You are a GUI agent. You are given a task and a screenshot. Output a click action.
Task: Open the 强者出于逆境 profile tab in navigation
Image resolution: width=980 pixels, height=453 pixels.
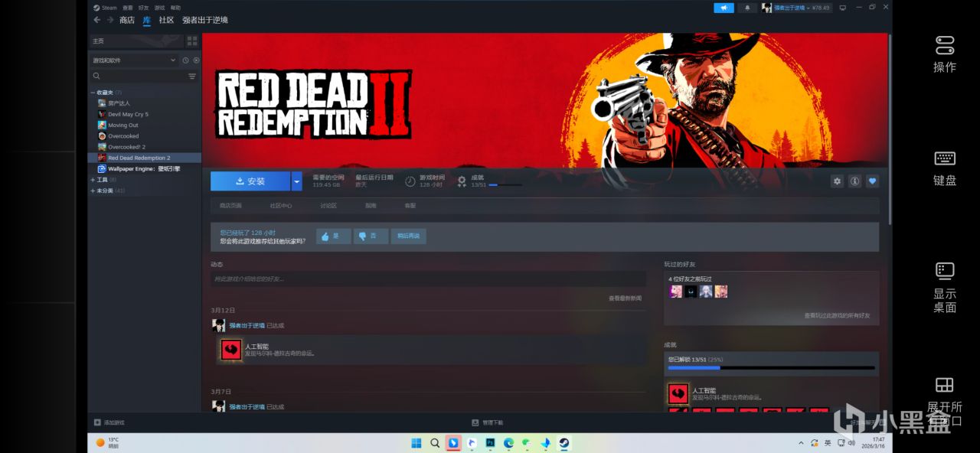(x=205, y=20)
